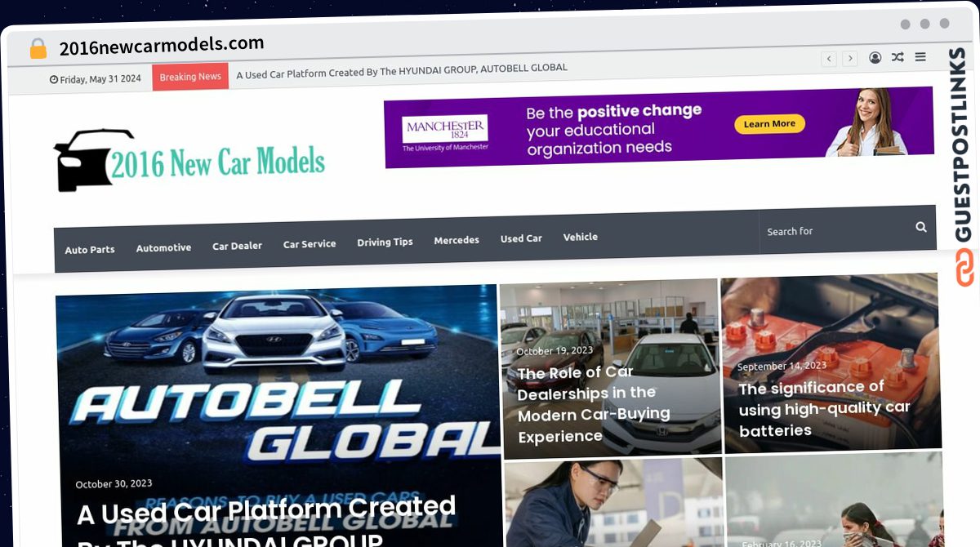Click the padlock icon beside the URL
The width and height of the screenshot is (980, 547).
(x=38, y=49)
